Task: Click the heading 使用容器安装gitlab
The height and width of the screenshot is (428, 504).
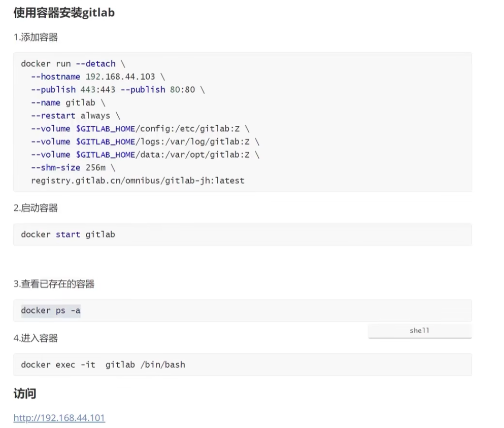Action: 64,13
